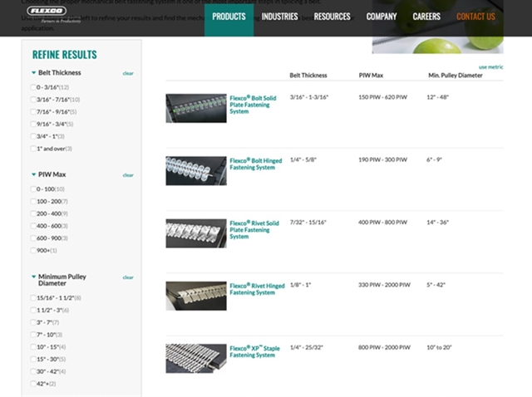Select the 1 1/2" - 3" pulley diameter checkbox
The image size is (532, 397).
[x=33, y=310]
